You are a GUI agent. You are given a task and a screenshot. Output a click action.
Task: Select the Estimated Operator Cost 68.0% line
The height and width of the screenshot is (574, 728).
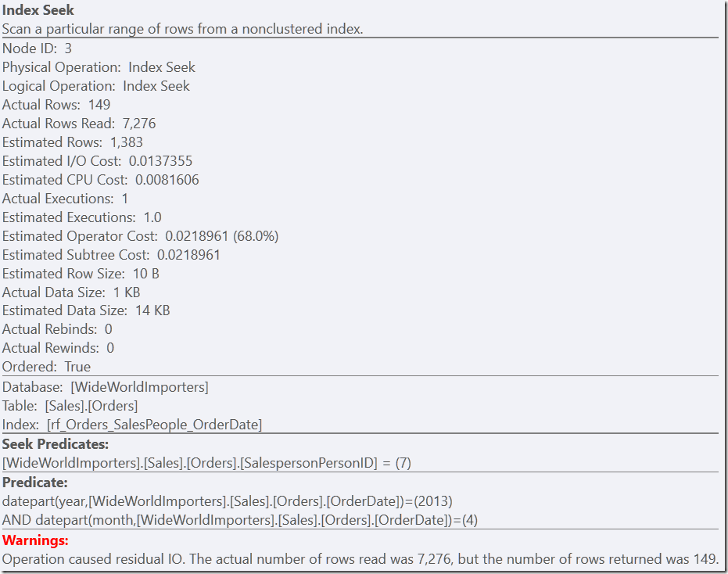[x=140, y=236]
